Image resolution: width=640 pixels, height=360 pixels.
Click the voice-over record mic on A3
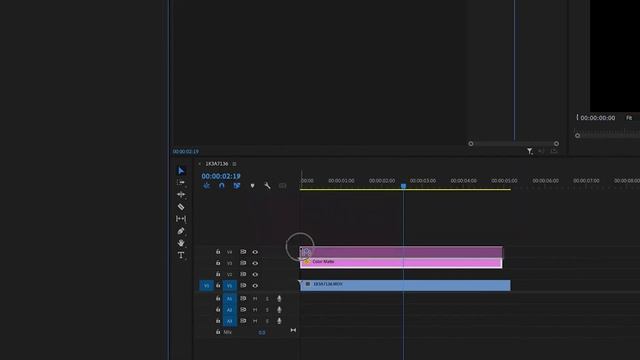(279, 321)
